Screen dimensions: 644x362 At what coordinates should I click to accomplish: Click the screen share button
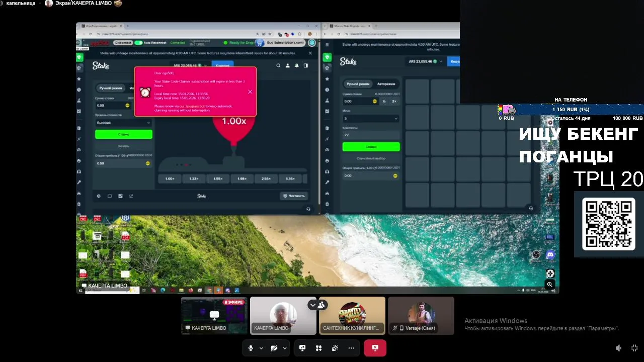point(302,348)
